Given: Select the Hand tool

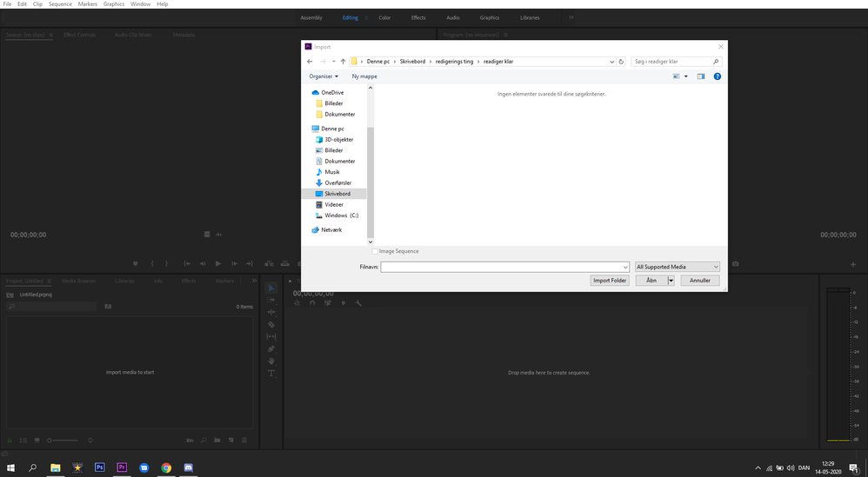Looking at the screenshot, I should point(271,361).
